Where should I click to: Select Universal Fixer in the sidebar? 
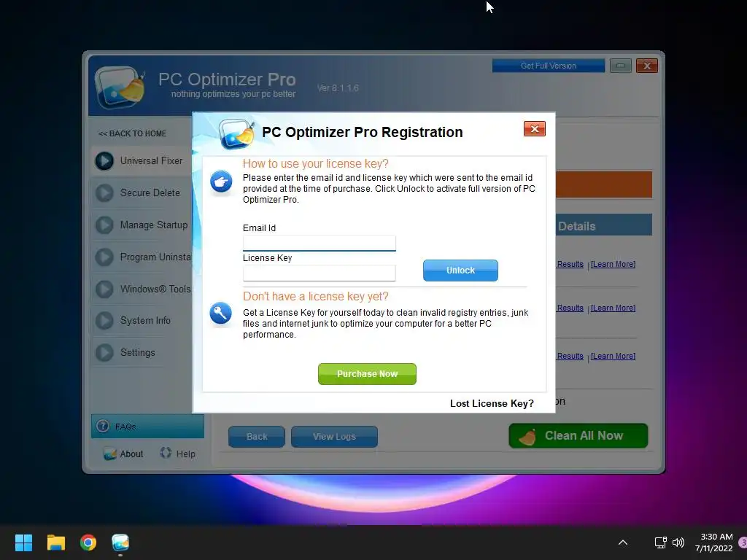click(143, 161)
